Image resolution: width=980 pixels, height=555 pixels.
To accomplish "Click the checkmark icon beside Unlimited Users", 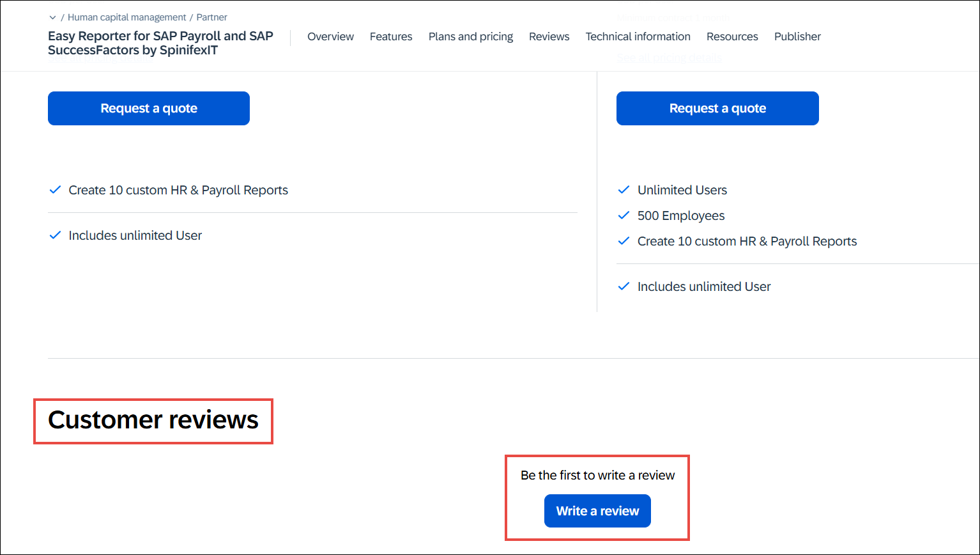I will click(624, 190).
